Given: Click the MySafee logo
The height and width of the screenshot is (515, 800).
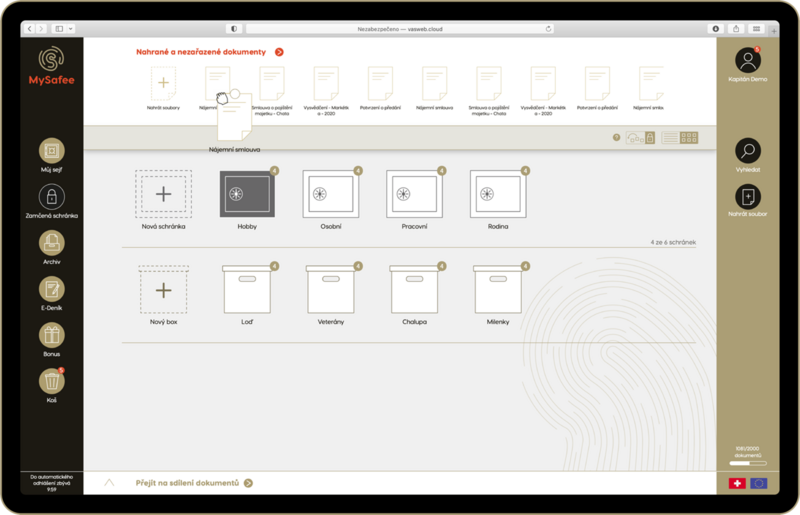Looking at the screenshot, I should click(x=51, y=65).
